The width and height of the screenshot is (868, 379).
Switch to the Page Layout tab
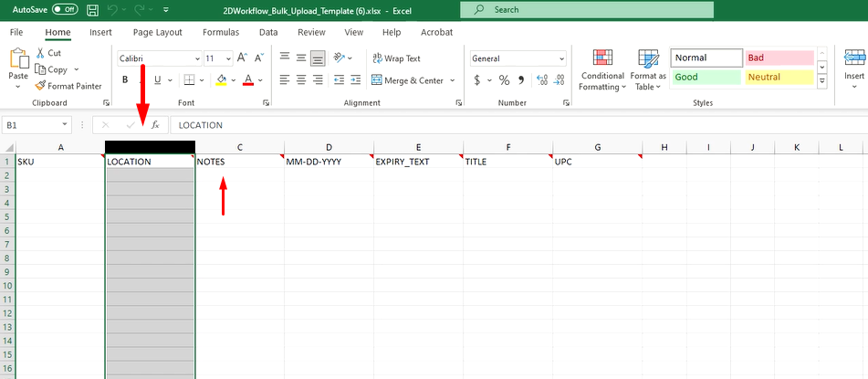tap(156, 32)
